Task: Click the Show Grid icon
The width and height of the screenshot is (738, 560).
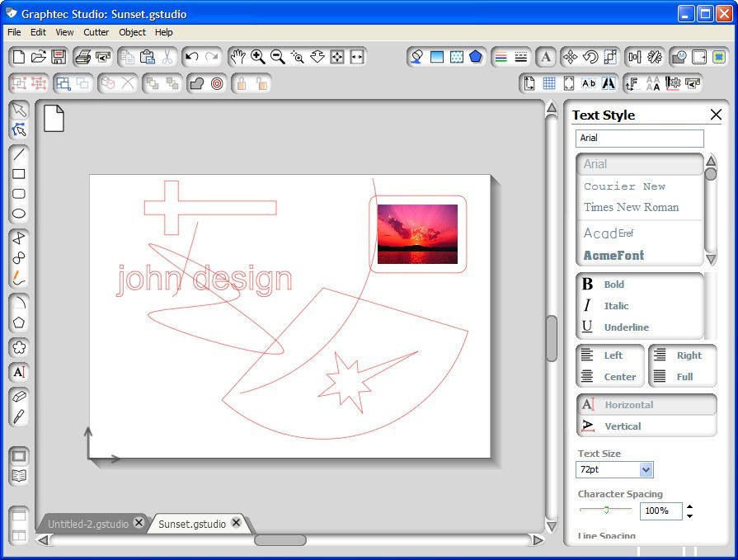Action: pyautogui.click(x=549, y=84)
